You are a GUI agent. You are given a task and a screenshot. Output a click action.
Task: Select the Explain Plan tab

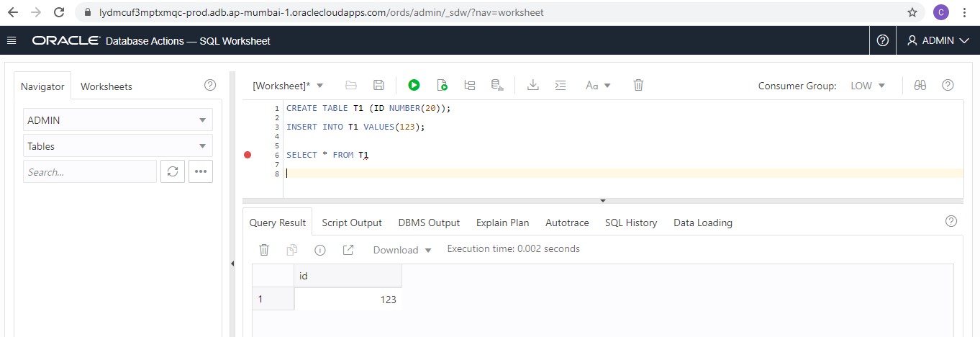tap(502, 223)
